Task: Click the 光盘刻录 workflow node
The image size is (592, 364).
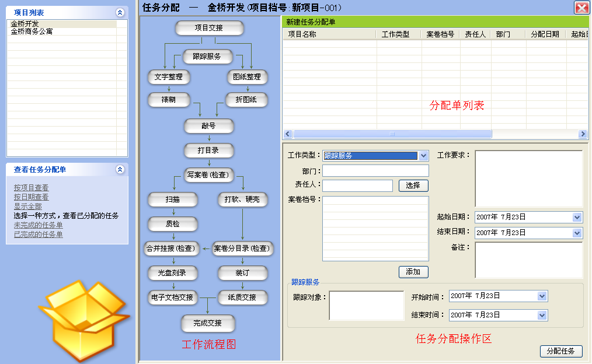Action: 173,273
